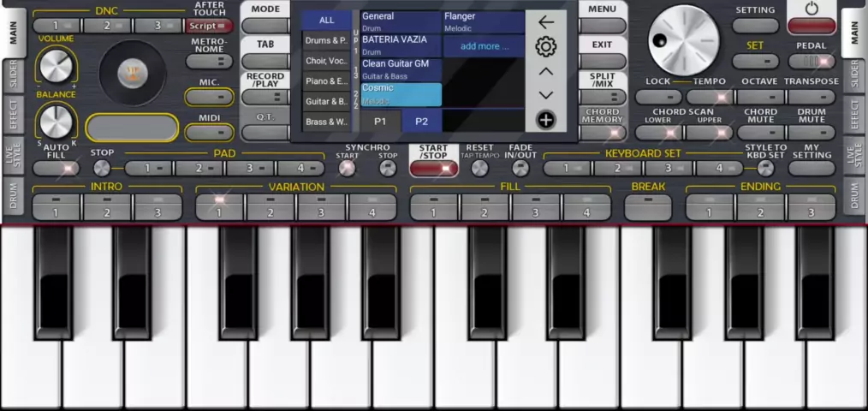Screen dimensions: 868x411
Task: Tap the red power button
Action: coord(811,17)
